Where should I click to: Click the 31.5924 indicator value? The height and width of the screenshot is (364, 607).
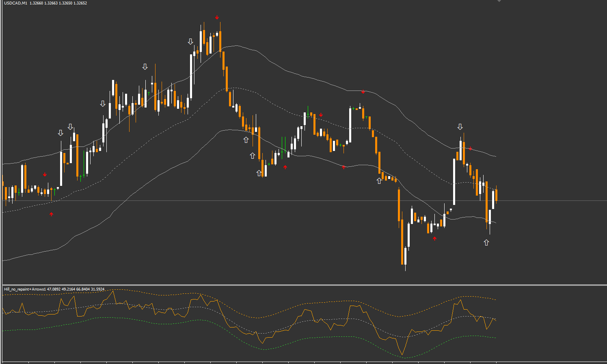click(97, 289)
